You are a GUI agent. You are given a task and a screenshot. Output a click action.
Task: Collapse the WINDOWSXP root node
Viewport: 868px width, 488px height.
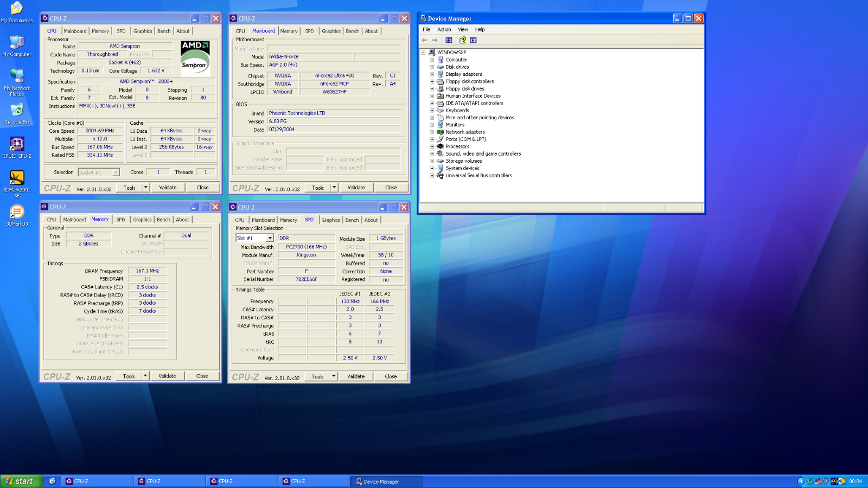coord(424,53)
